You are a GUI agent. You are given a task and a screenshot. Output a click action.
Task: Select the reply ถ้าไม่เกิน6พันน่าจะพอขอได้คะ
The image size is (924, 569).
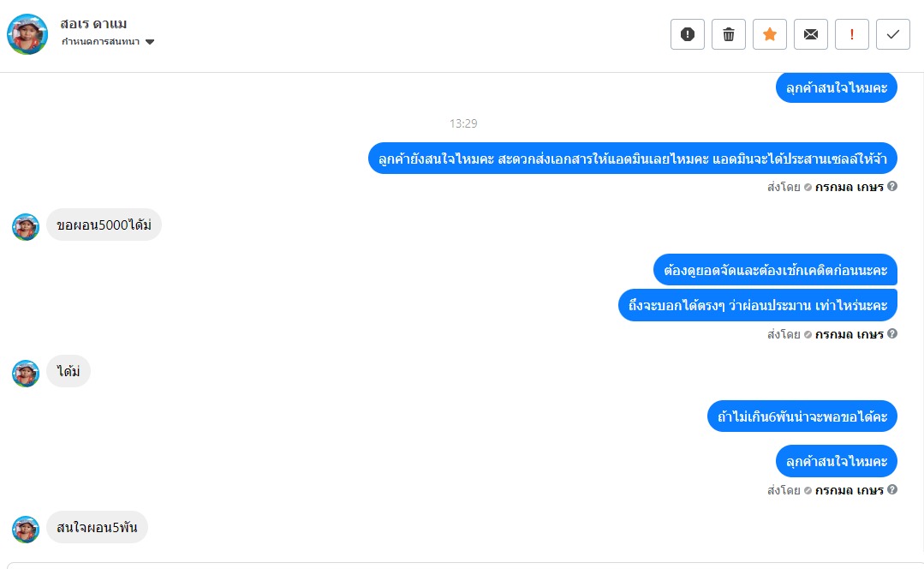[x=802, y=416]
